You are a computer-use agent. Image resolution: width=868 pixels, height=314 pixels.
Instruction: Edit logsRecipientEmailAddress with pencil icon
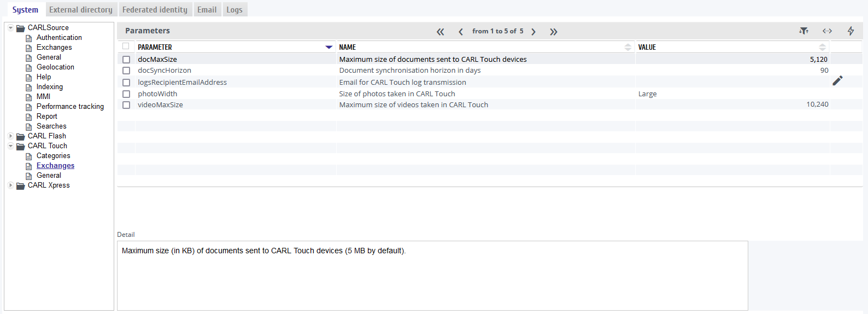837,81
